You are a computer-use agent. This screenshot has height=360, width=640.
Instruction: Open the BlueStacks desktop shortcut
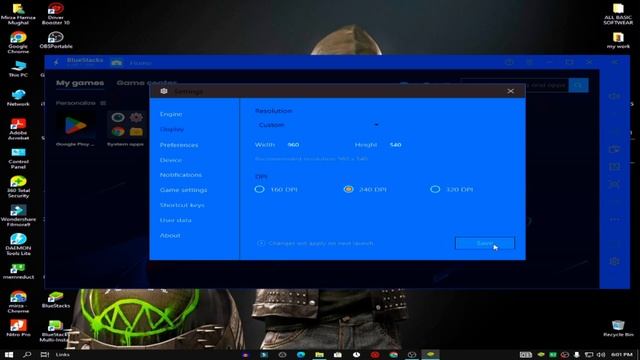click(56, 300)
